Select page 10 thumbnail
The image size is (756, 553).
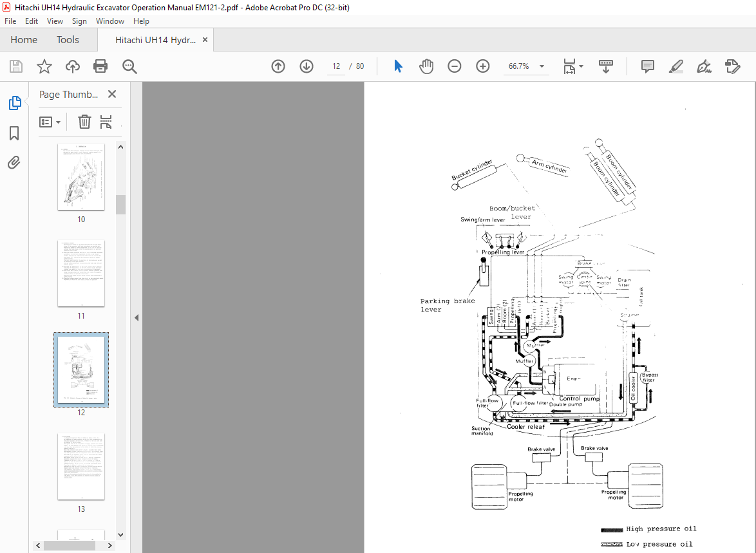[81, 176]
